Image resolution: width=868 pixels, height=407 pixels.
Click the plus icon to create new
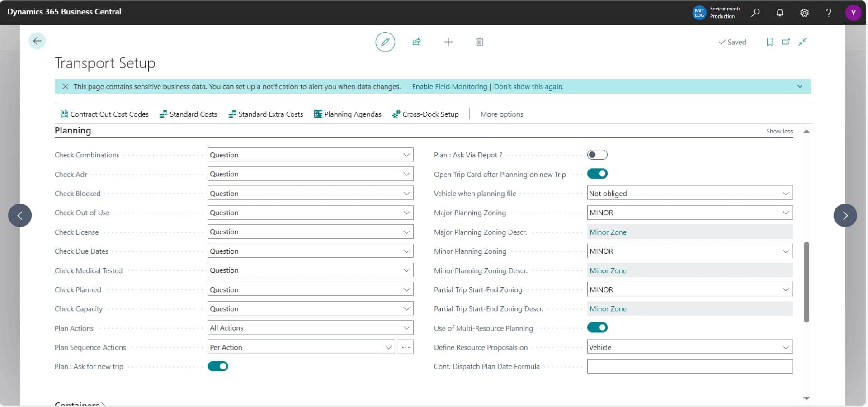(448, 42)
